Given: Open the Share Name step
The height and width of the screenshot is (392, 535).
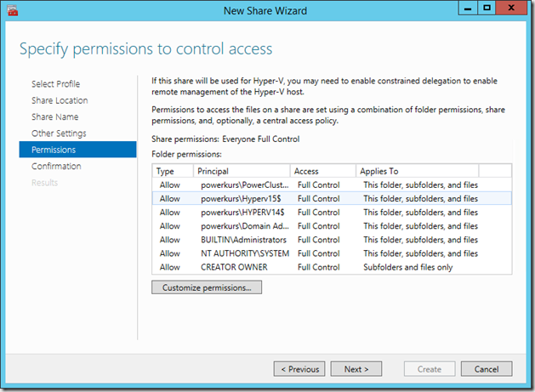Looking at the screenshot, I should tap(54, 116).
